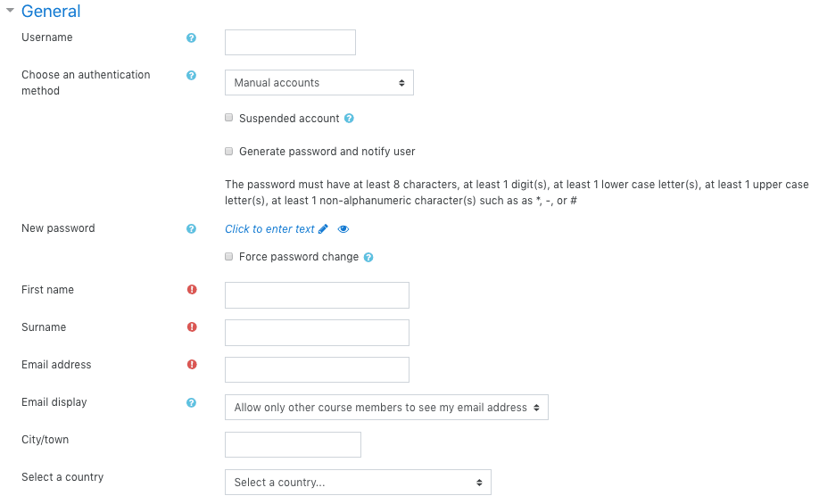Image resolution: width=819 pixels, height=504 pixels.
Task: Click the 'Click to enter text' link
Action: [269, 229]
